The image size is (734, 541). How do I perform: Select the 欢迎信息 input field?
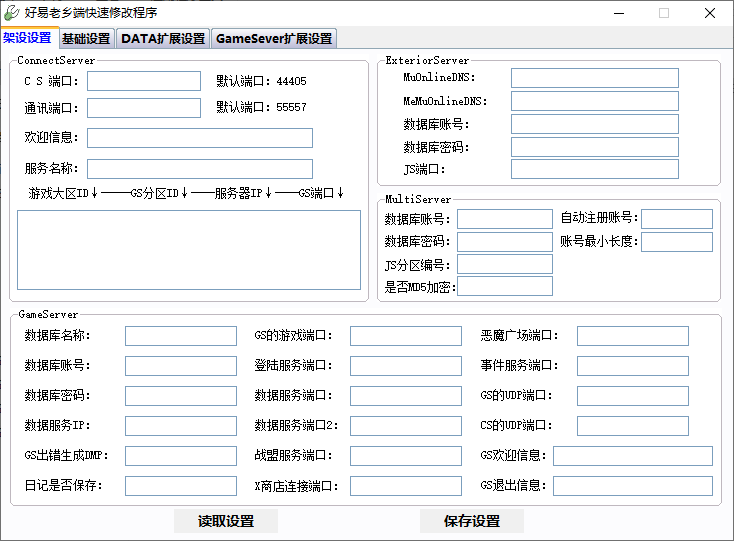tap(200, 138)
